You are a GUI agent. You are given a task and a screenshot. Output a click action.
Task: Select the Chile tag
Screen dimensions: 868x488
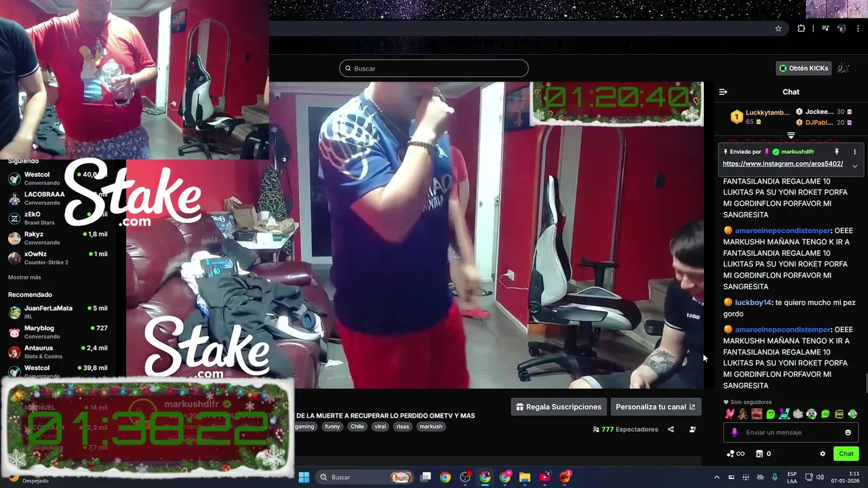(357, 426)
